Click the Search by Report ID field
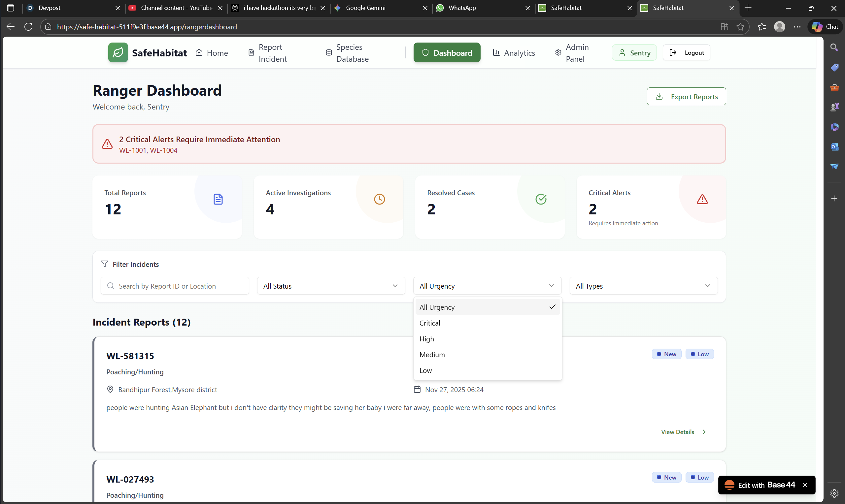This screenshot has height=504, width=845. click(175, 286)
